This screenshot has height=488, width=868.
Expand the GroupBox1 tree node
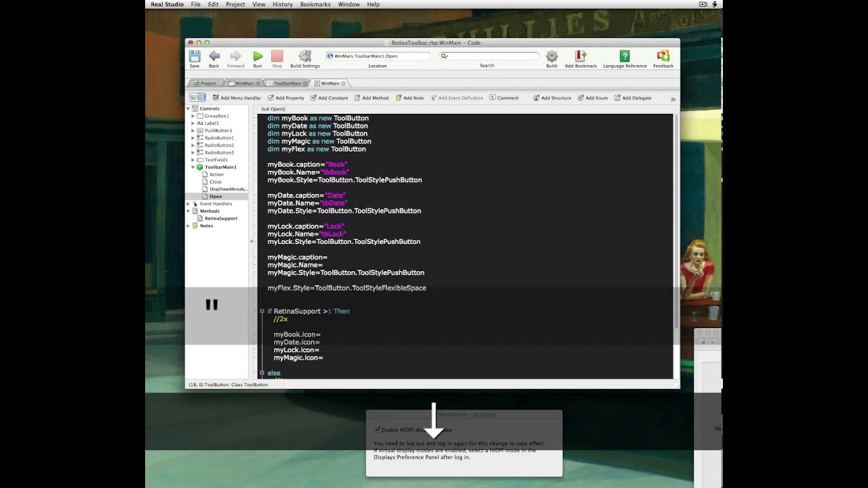click(193, 116)
